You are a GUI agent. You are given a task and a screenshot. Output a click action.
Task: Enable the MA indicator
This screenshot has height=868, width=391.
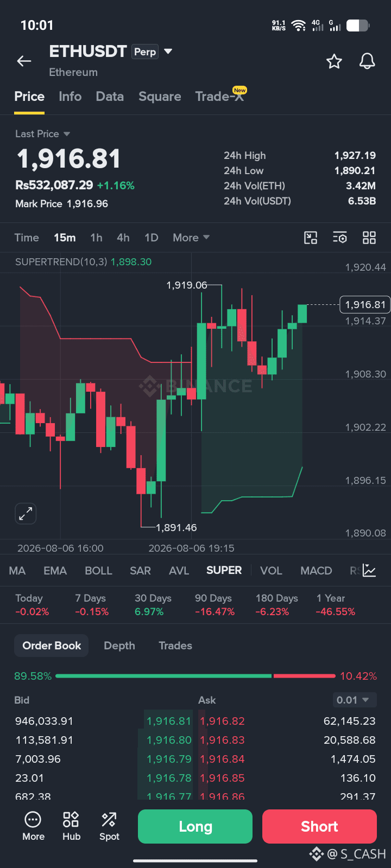(x=17, y=571)
